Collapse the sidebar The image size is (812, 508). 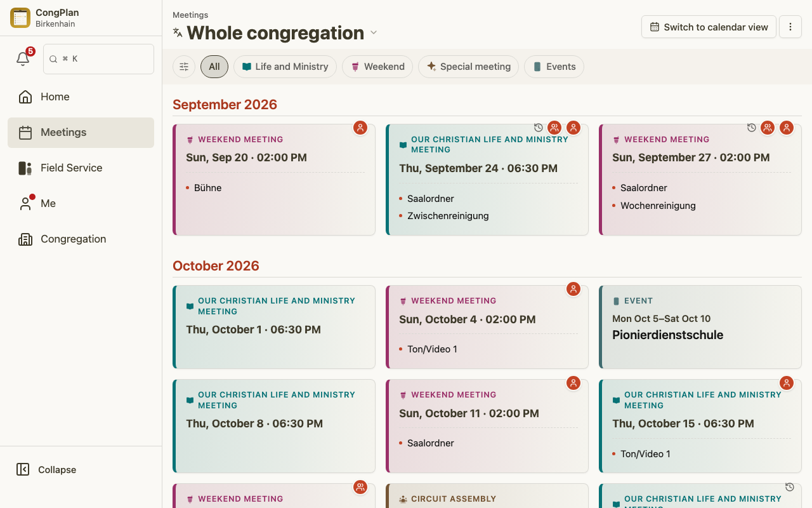pyautogui.click(x=46, y=469)
